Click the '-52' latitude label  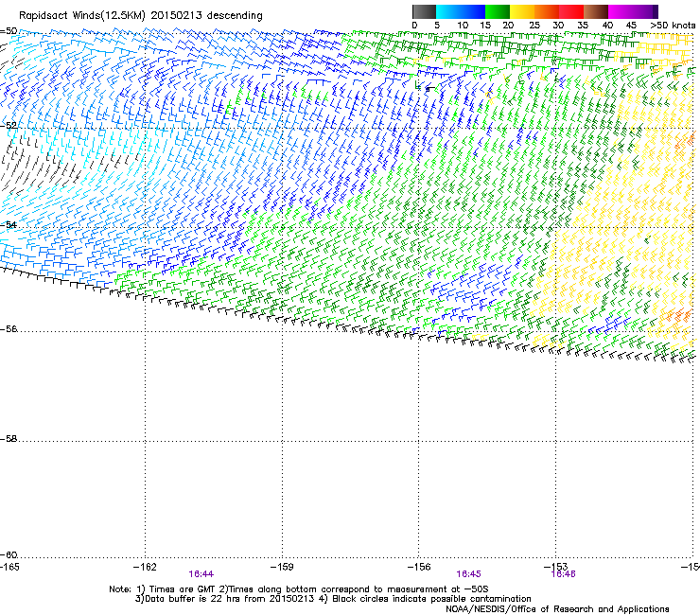tap(9, 126)
